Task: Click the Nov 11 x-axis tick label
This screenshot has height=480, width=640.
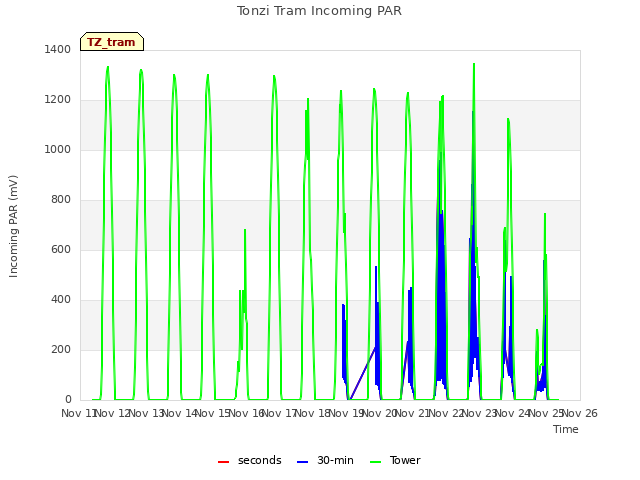Action: tap(78, 413)
